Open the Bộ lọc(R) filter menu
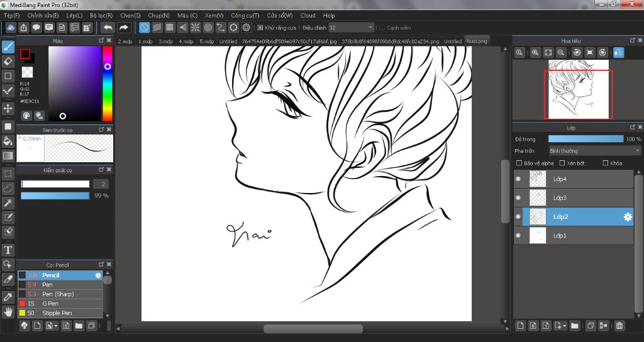 [101, 15]
